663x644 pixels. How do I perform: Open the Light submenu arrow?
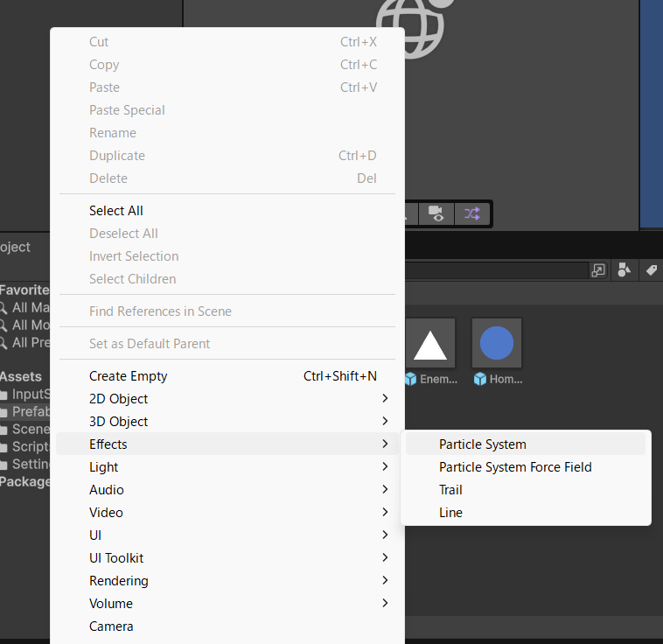tap(385, 467)
